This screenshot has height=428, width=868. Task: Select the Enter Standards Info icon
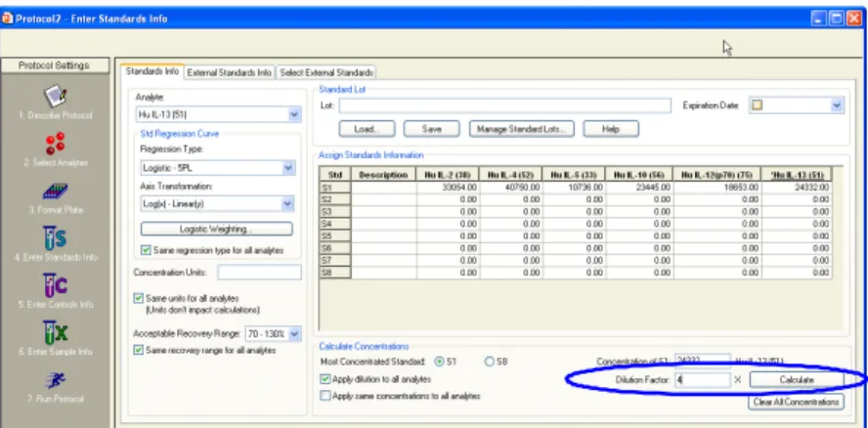click(56, 237)
